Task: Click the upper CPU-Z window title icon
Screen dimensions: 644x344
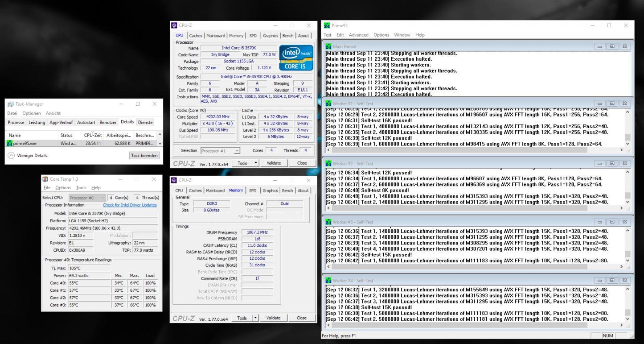Action: (173, 25)
